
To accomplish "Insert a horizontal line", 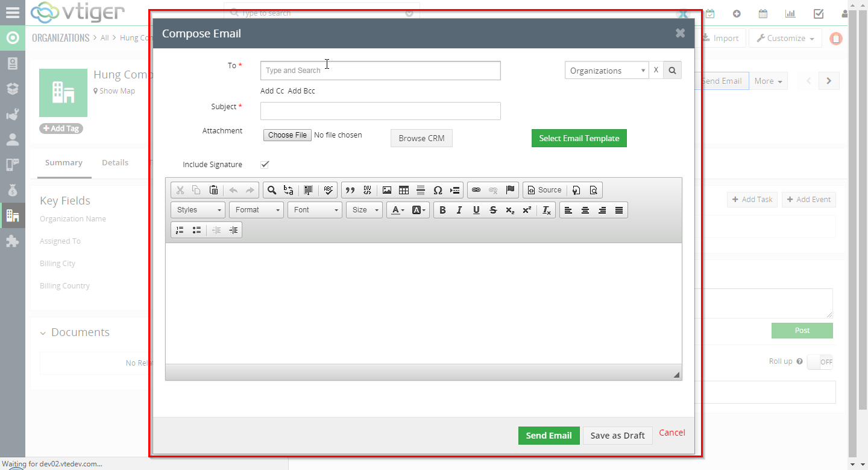I will pos(421,190).
